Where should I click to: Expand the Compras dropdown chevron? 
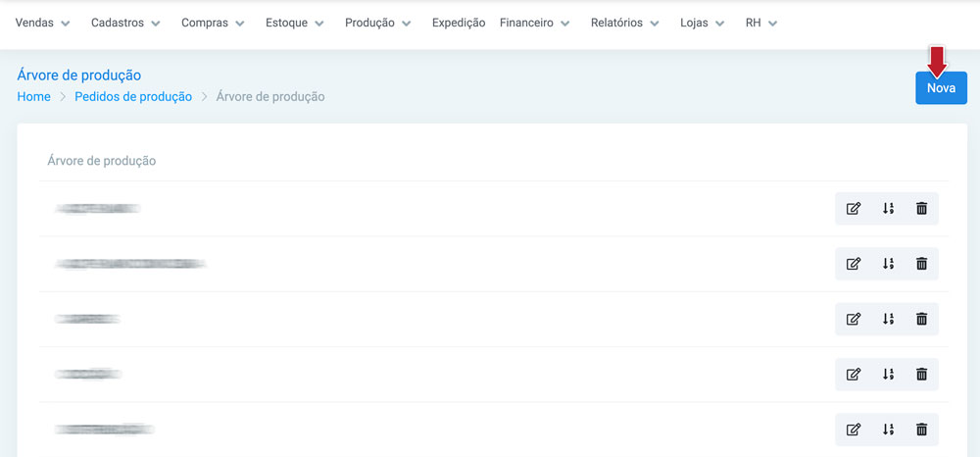(x=240, y=24)
